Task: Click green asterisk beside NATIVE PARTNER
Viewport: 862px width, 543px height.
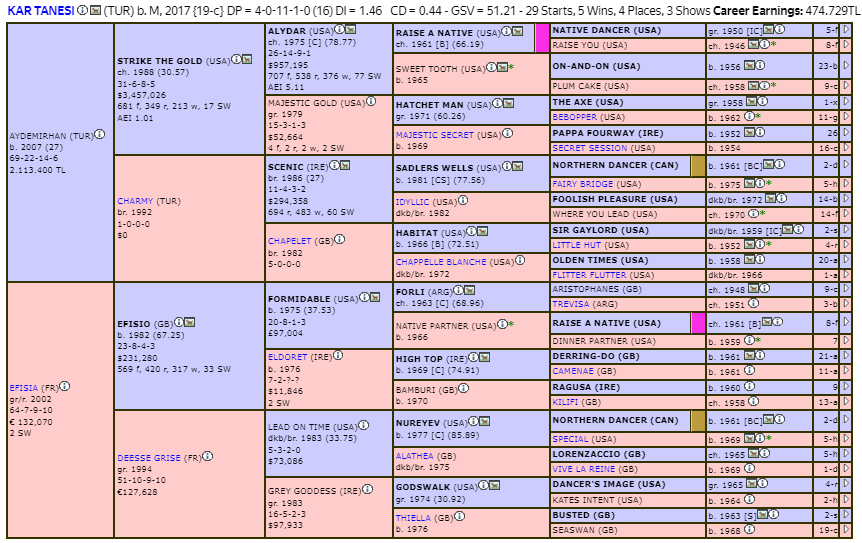Action: 511,324
